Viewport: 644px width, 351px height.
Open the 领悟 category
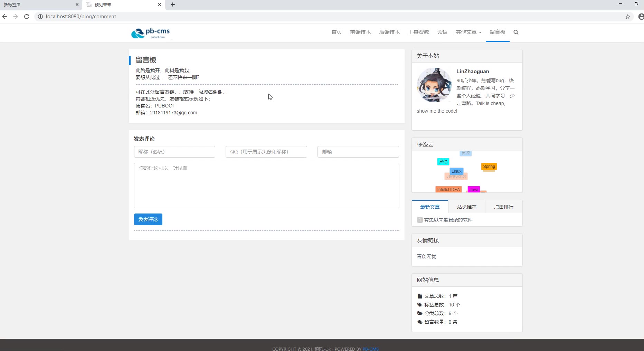click(x=442, y=32)
